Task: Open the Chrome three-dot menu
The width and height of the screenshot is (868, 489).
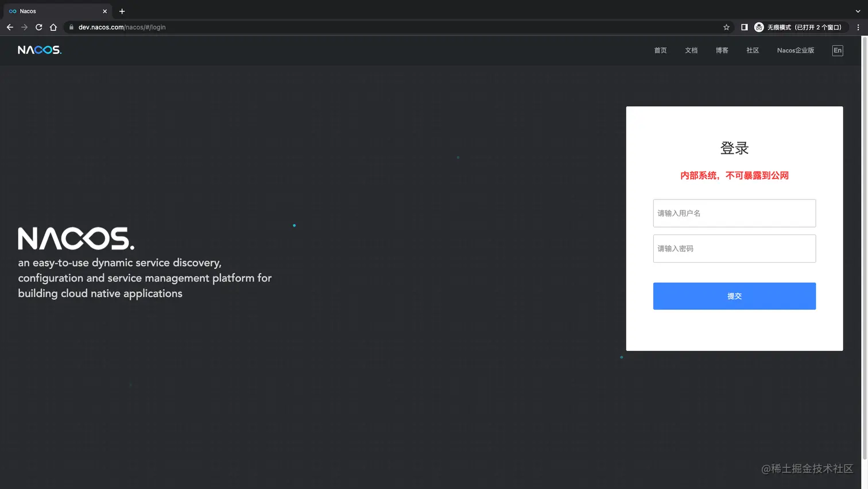Action: [x=858, y=27]
